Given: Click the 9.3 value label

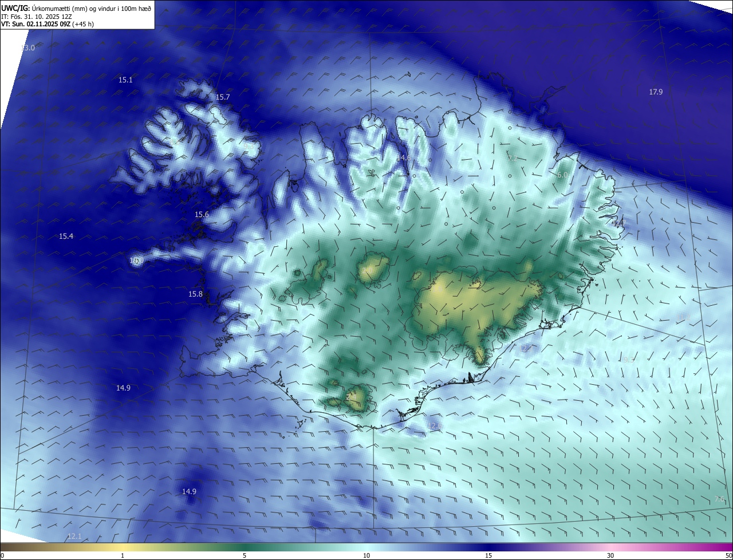Looking at the screenshot, I should [629, 360].
